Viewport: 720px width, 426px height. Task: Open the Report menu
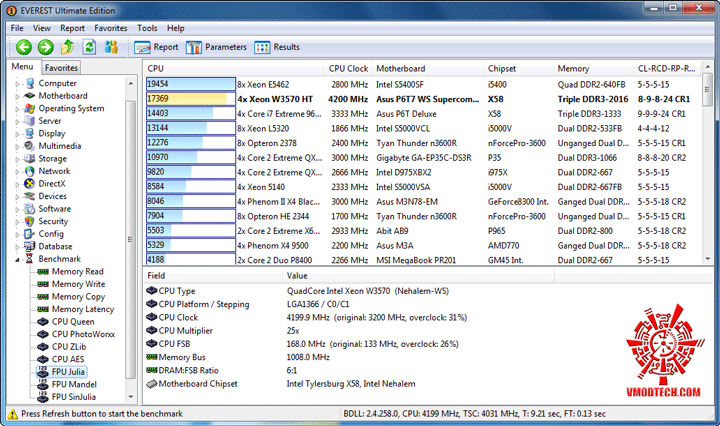pos(73,28)
